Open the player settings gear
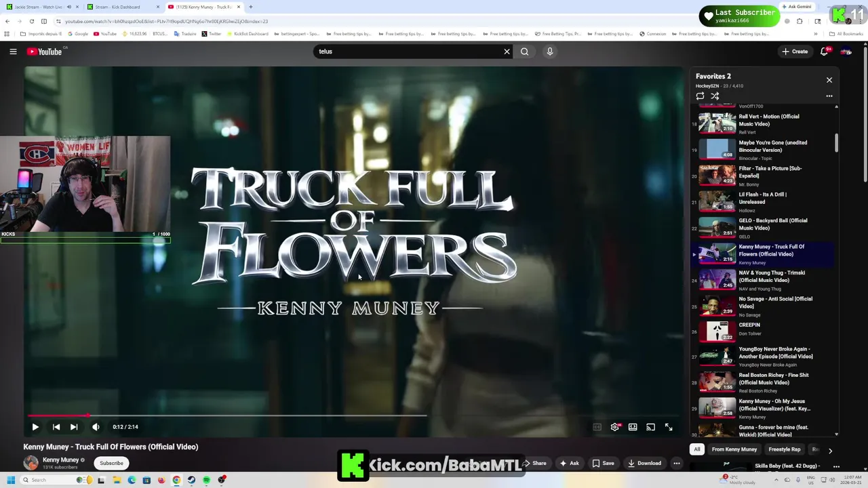 (615, 427)
